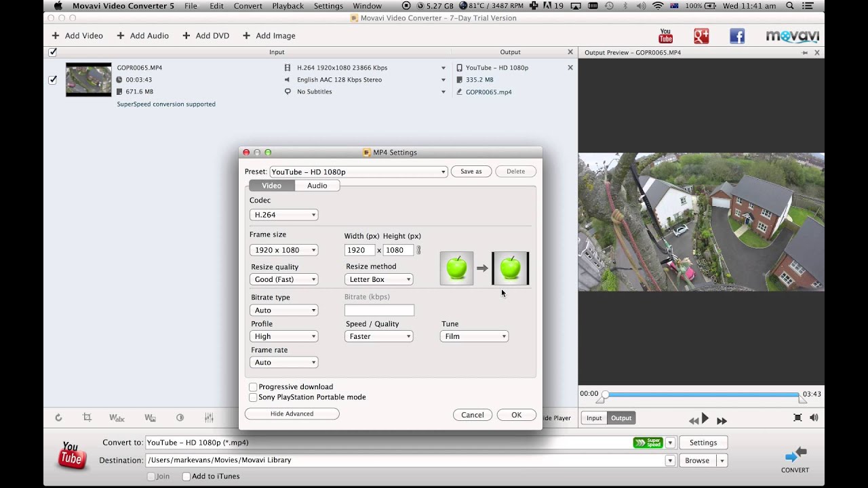Open the Bitrate type dropdown
Image resolution: width=868 pixels, height=488 pixels.
tap(283, 310)
